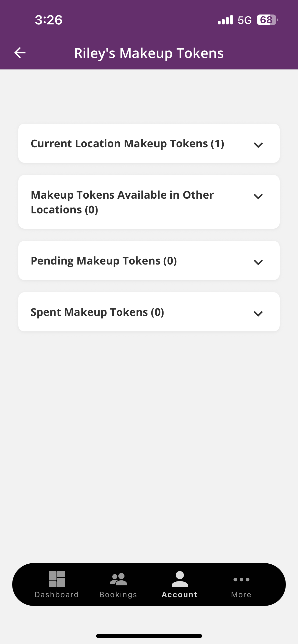
Task: Switch to the Dashboard tab label
Action: coord(57,595)
